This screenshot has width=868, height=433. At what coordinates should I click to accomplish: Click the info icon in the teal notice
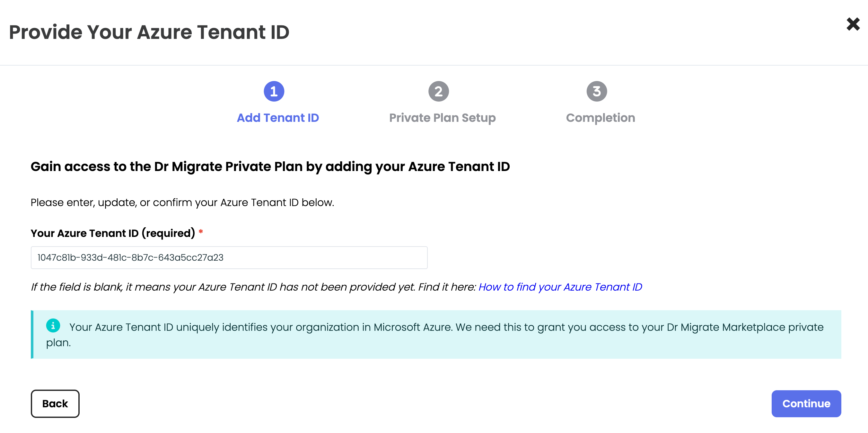pyautogui.click(x=53, y=326)
